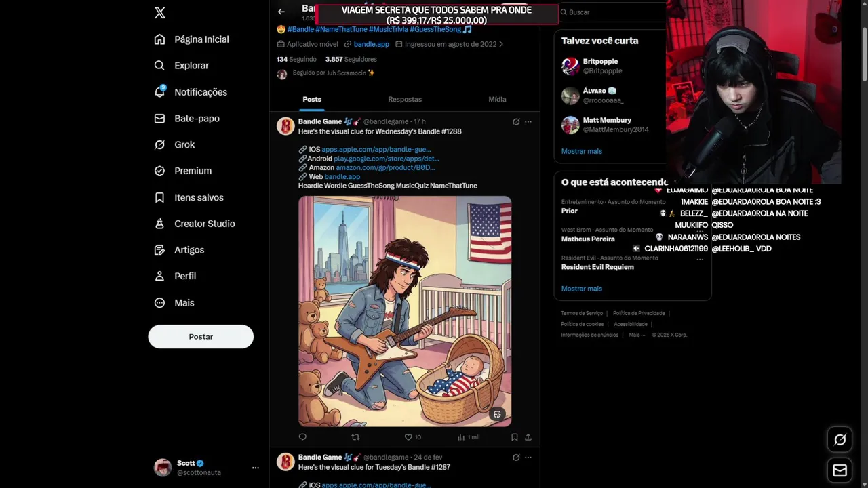Screen dimensions: 868x488
Task: Click the Postar button
Action: [x=201, y=337]
